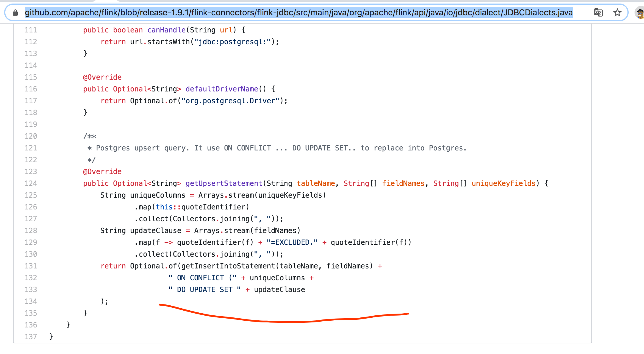Click the github.com address bar URL
The width and height of the screenshot is (644, 354).
(298, 12)
